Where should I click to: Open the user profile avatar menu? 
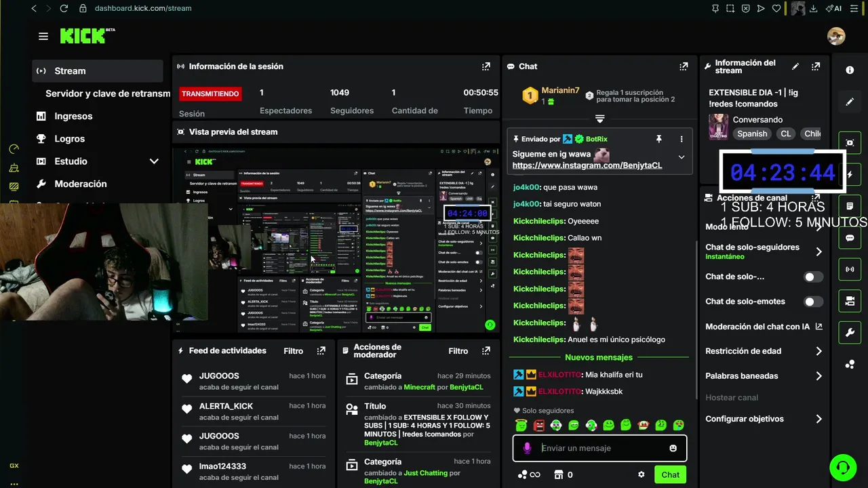(836, 37)
